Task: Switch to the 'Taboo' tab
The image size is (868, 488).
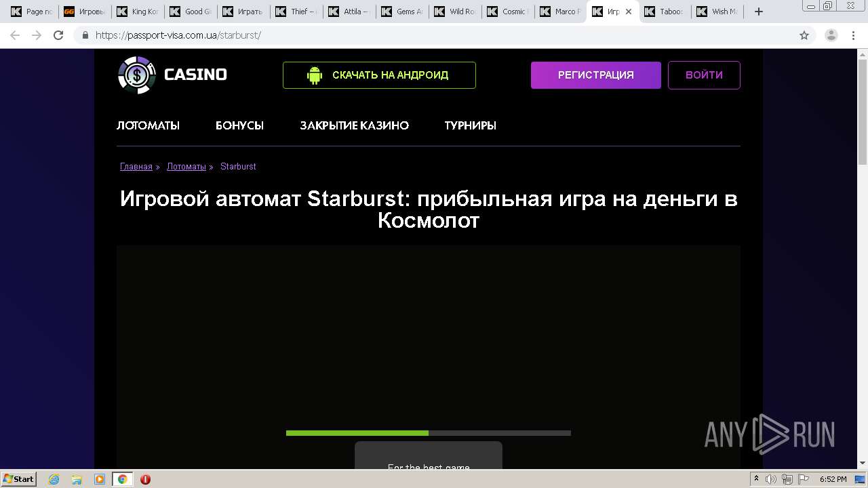Action: [665, 12]
